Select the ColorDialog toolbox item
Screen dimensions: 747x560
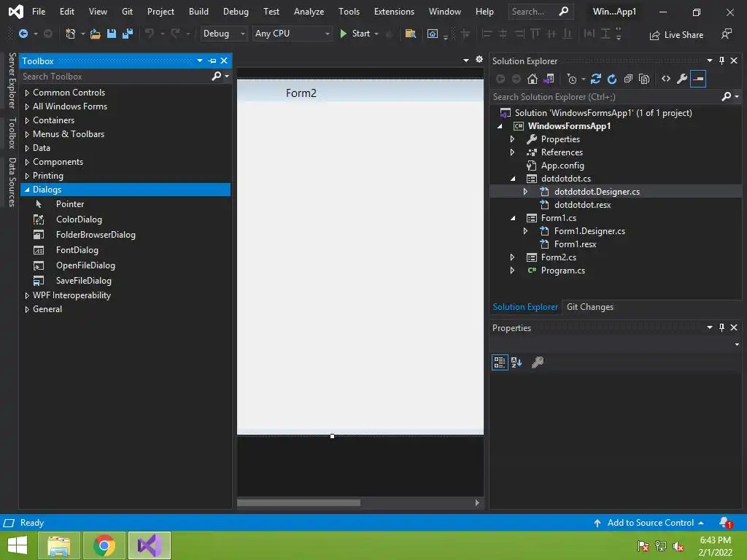[x=79, y=219]
